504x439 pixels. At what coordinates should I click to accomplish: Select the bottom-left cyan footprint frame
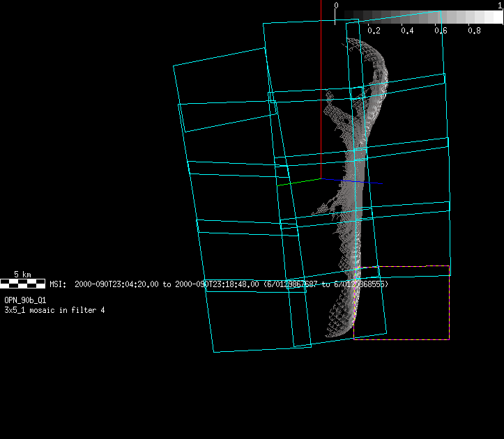[x=258, y=321]
